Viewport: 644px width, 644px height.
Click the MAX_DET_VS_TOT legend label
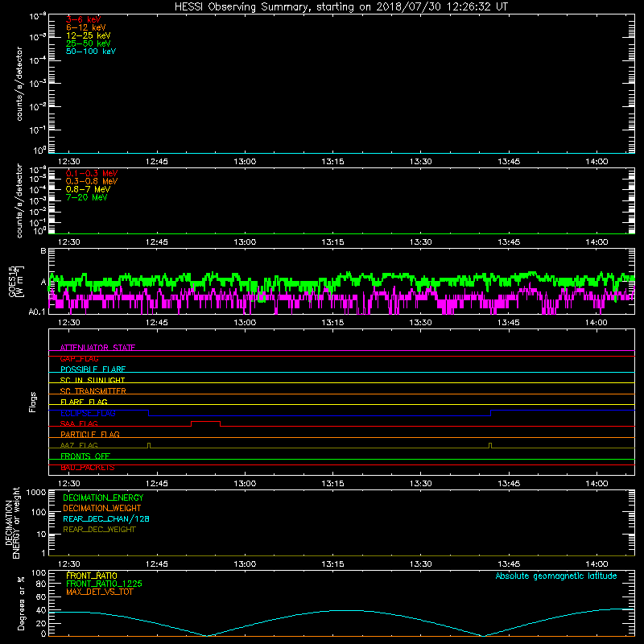[100, 592]
